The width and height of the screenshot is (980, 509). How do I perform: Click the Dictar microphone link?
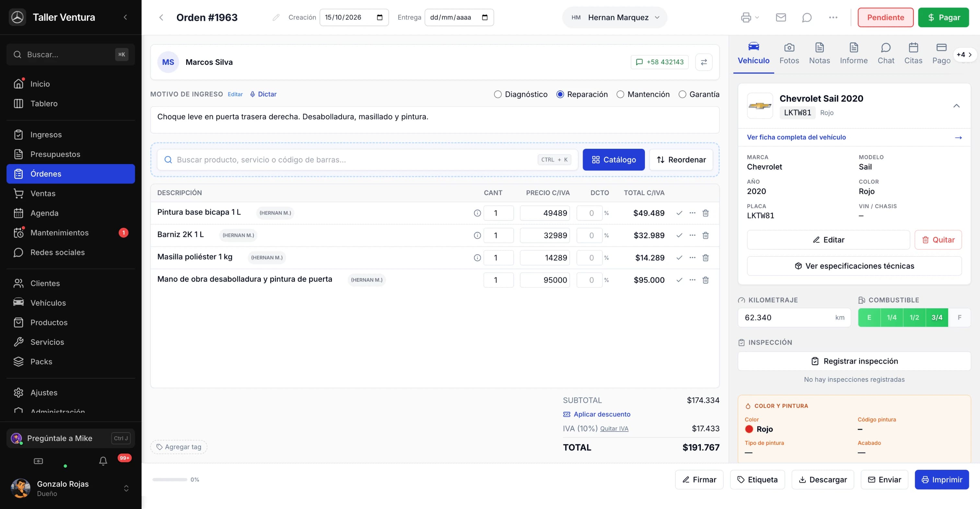(263, 94)
